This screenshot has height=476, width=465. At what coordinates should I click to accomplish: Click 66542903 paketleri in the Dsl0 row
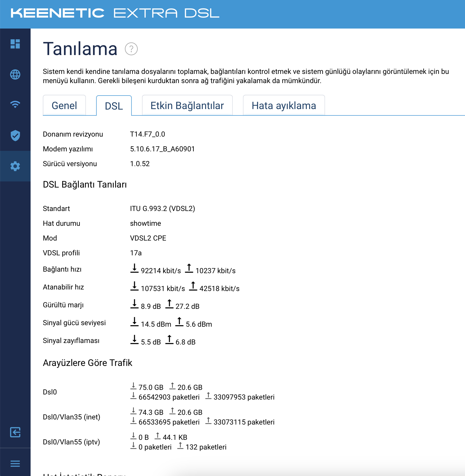(169, 397)
